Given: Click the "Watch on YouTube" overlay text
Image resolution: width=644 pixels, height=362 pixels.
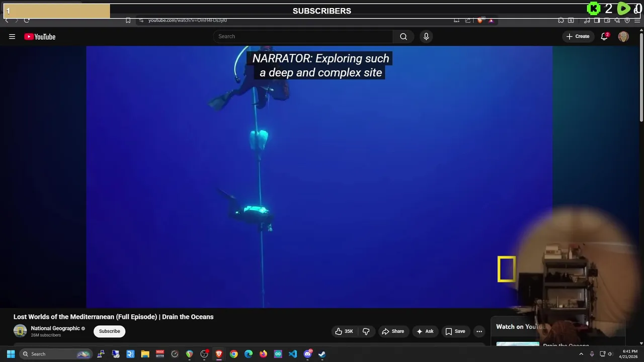Looking at the screenshot, I should point(521,327).
